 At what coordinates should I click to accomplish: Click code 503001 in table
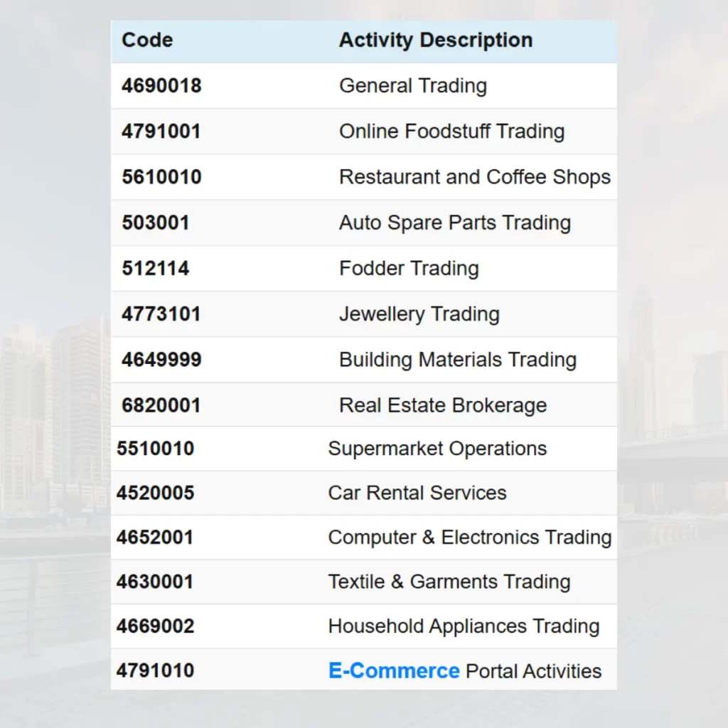pyautogui.click(x=156, y=223)
